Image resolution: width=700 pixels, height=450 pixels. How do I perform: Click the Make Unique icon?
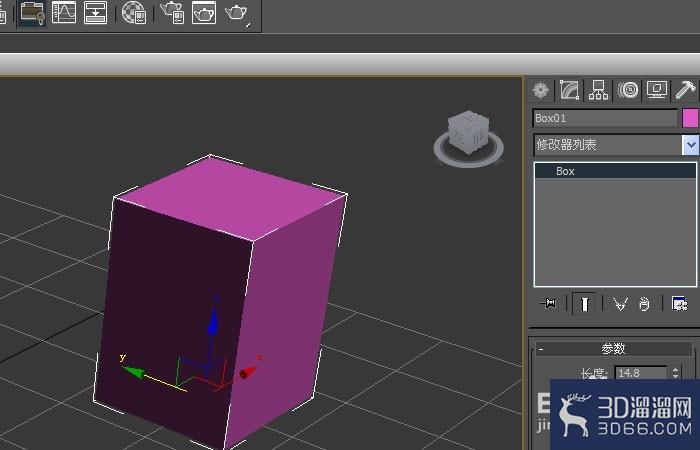pos(620,304)
